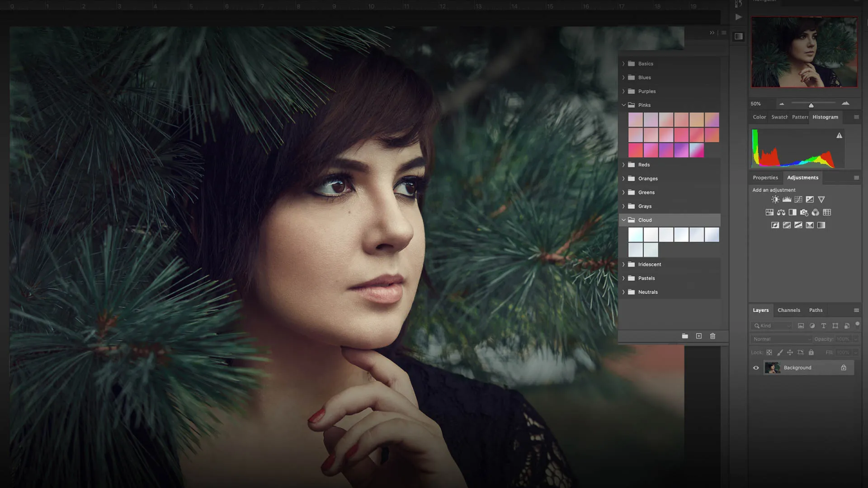868x488 pixels.
Task: Add a Color Balance adjustment
Action: tap(781, 212)
